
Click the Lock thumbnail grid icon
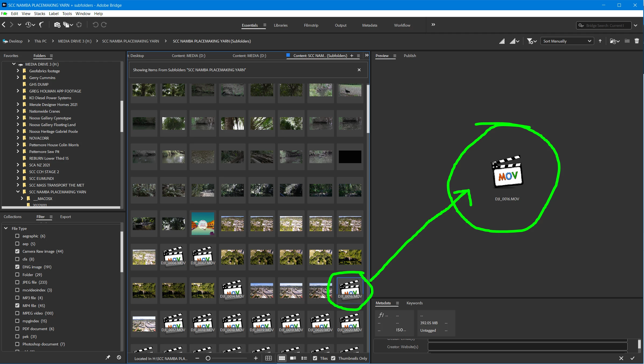(x=268, y=358)
